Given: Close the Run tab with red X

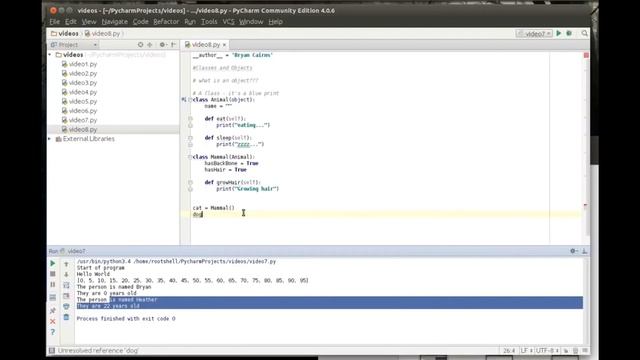Looking at the screenshot, I should (53, 322).
